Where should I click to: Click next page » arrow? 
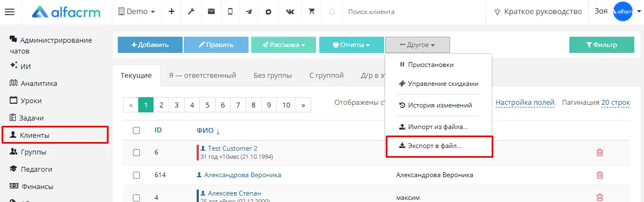click(x=304, y=105)
